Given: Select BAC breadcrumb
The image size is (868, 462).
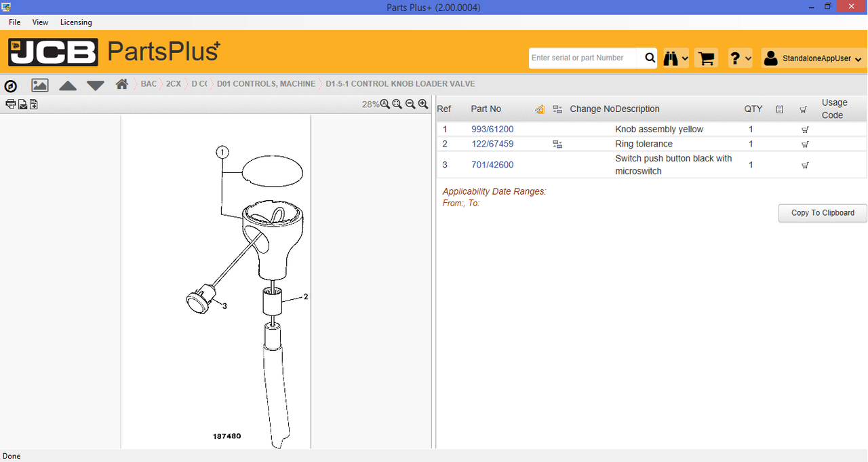Looking at the screenshot, I should 149,84.
